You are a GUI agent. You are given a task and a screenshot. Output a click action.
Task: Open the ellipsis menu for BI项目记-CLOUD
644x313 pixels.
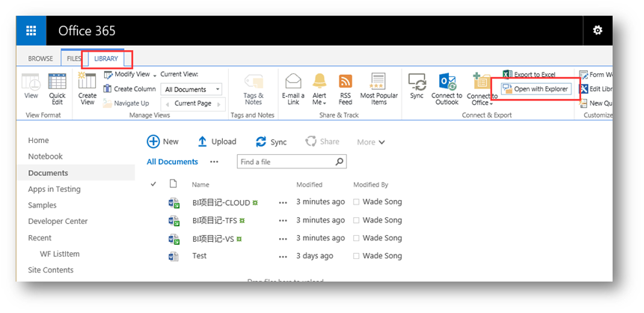(283, 203)
